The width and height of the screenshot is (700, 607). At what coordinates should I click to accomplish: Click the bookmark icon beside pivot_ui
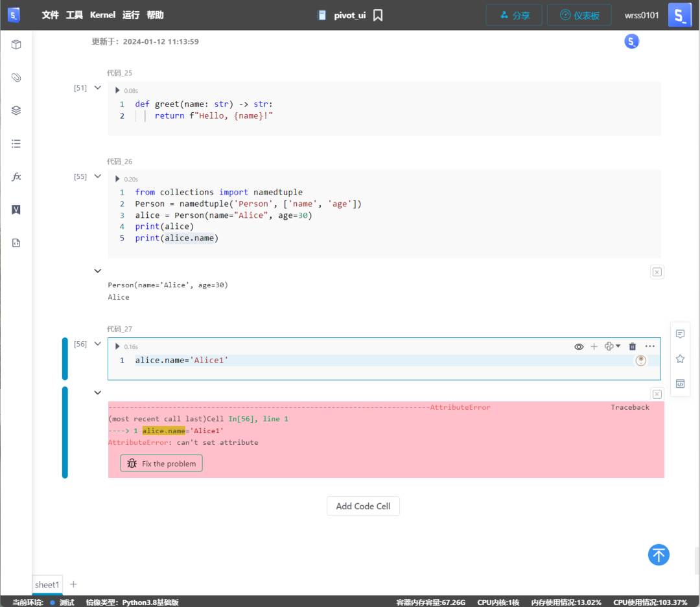click(x=378, y=15)
